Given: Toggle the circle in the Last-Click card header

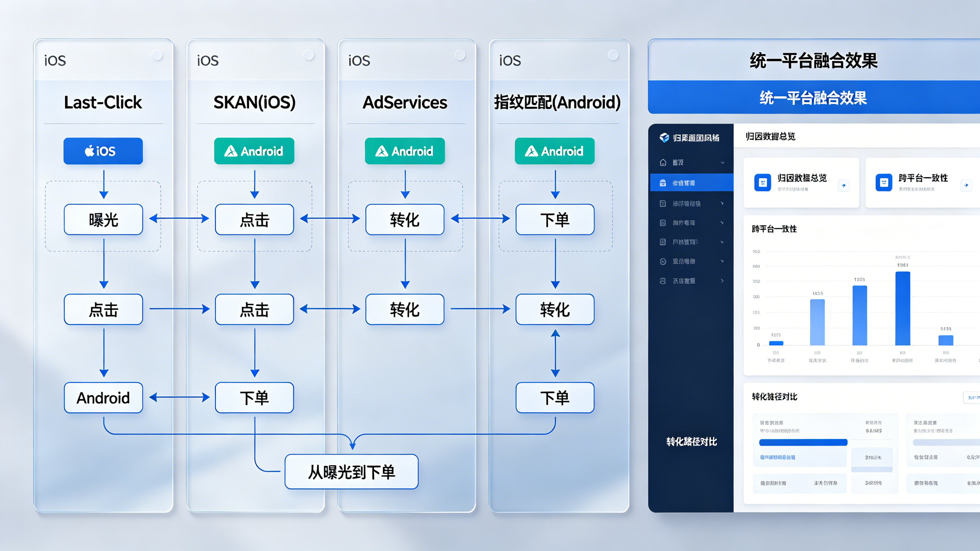Looking at the screenshot, I should click(x=157, y=56).
